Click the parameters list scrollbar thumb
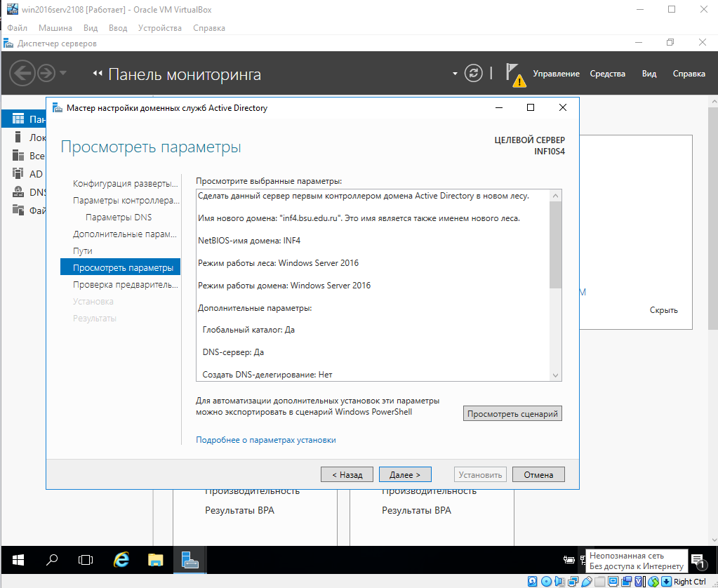Screen dimensions: 718x588 pos(555,245)
